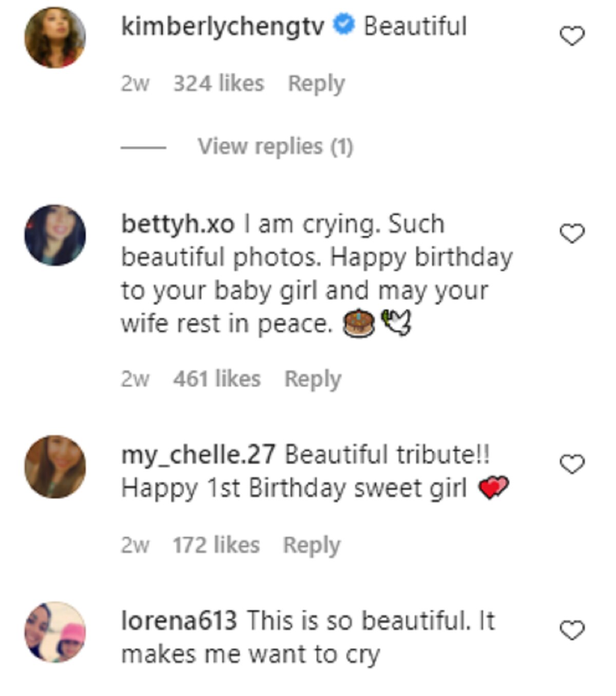Like my_chelle.27's comment with the heart
Screen dimensions: 616x696
point(571,464)
